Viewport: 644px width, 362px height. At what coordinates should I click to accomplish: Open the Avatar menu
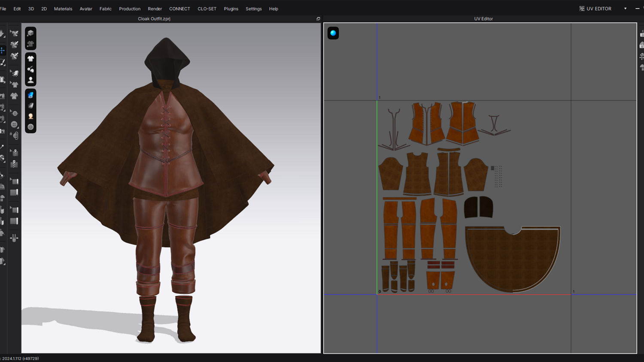86,9
